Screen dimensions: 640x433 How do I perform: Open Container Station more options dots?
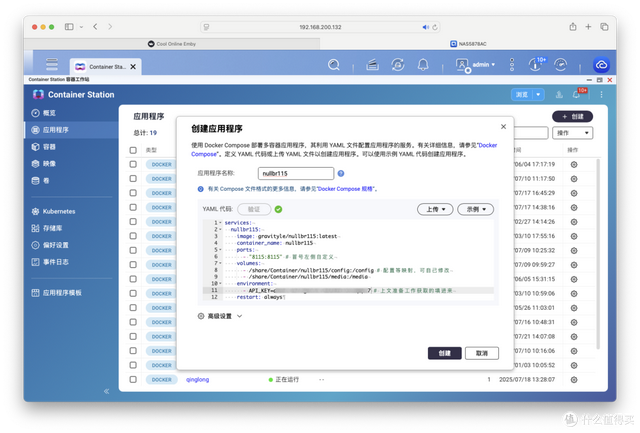[601, 95]
